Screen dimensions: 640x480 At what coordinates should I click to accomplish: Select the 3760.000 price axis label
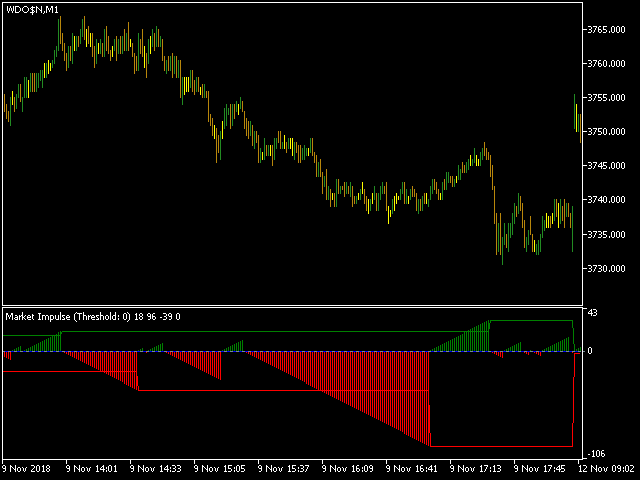coord(606,64)
